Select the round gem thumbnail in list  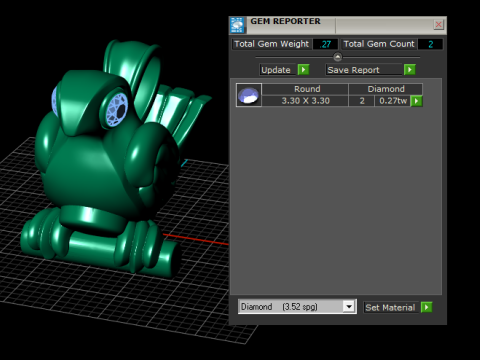click(249, 95)
